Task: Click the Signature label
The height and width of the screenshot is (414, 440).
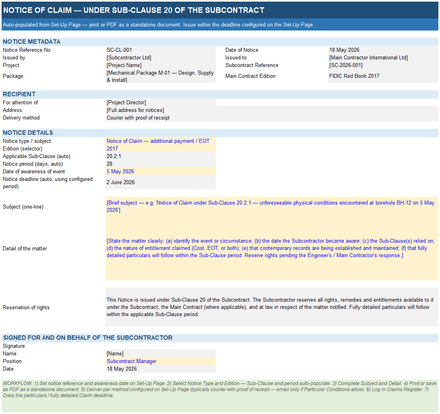Action: coord(14,346)
